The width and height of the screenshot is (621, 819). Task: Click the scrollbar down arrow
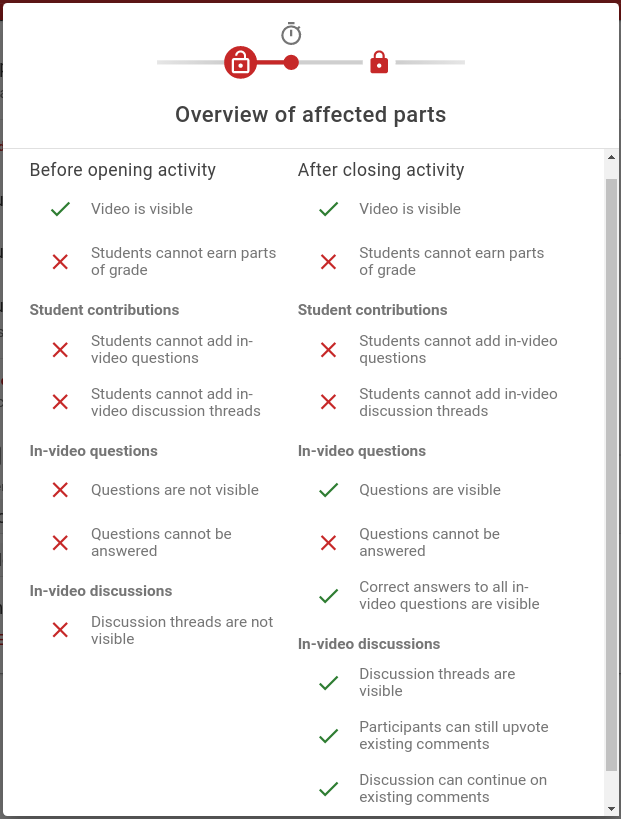click(x=611, y=809)
